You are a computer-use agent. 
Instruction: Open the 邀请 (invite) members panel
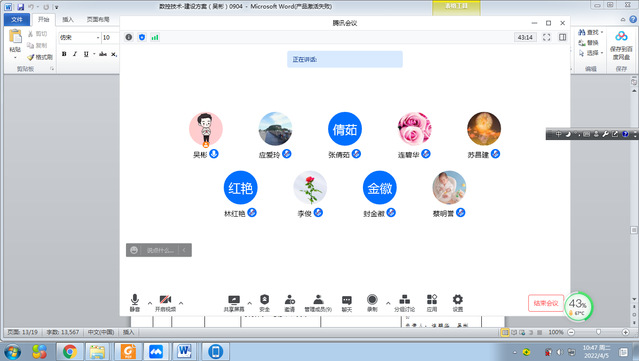290,304
